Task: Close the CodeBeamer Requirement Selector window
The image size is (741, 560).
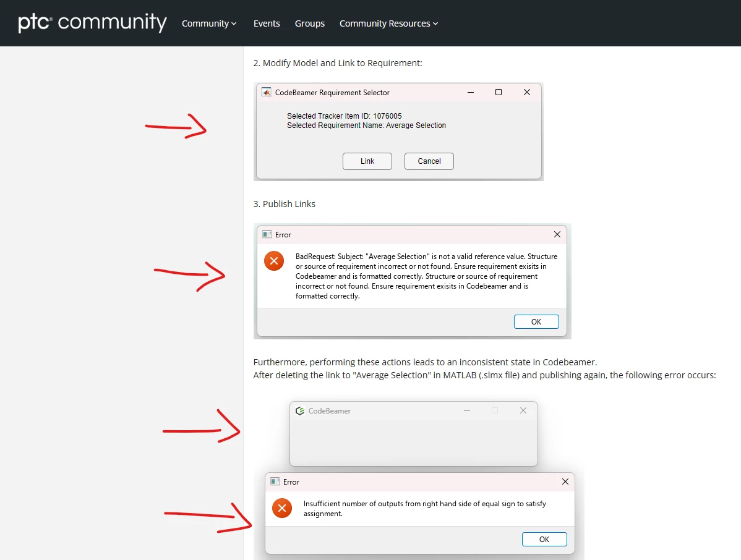Action: 527,92
